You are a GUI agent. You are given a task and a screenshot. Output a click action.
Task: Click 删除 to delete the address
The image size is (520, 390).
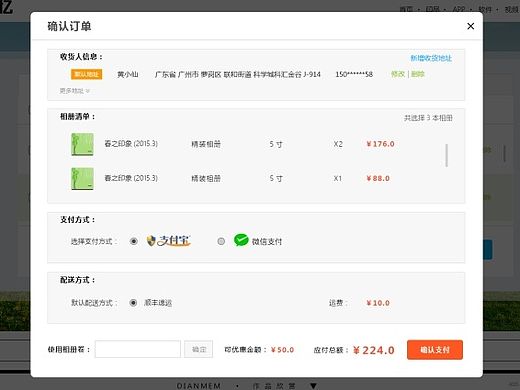(x=418, y=74)
